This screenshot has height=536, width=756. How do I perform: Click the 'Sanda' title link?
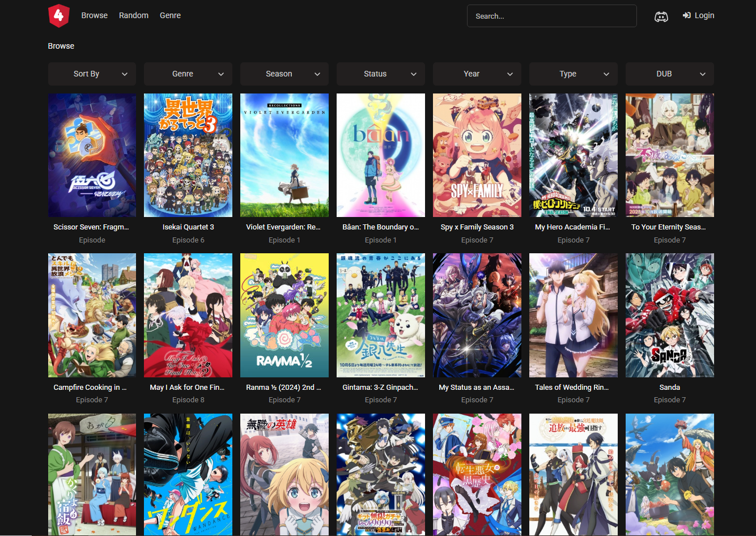pos(670,387)
